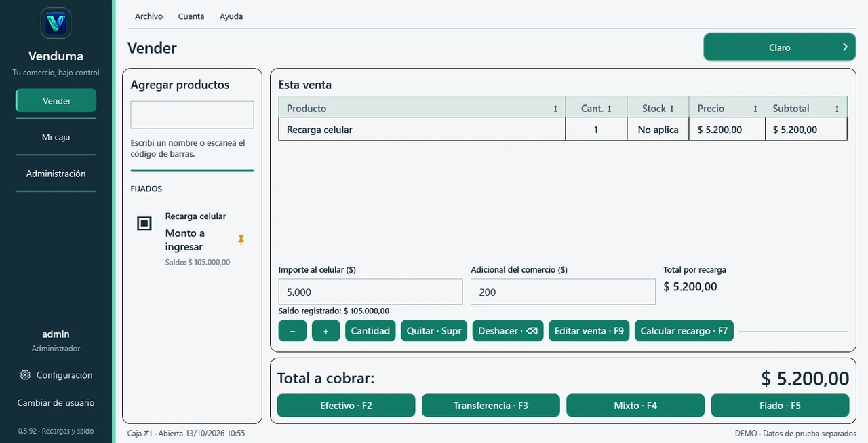
Task: Click the '0.5.92 · Recargas y saldo' version text
Action: [x=56, y=431]
